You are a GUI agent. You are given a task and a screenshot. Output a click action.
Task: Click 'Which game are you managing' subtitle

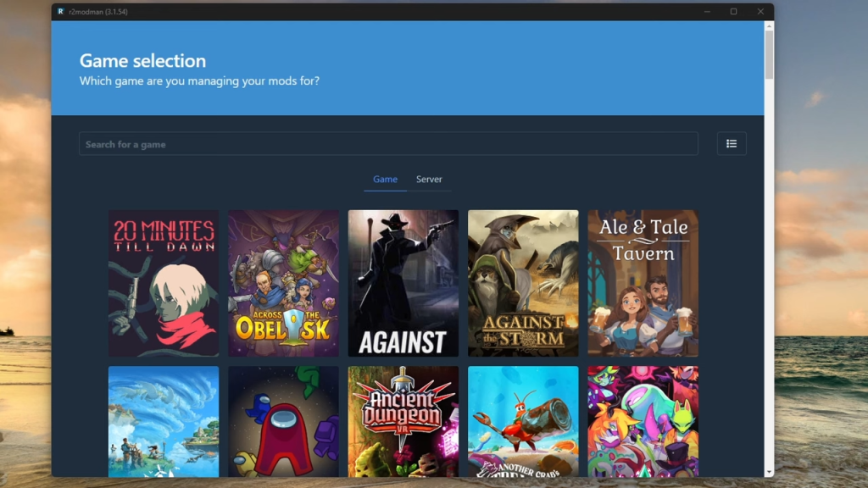pyautogui.click(x=199, y=80)
